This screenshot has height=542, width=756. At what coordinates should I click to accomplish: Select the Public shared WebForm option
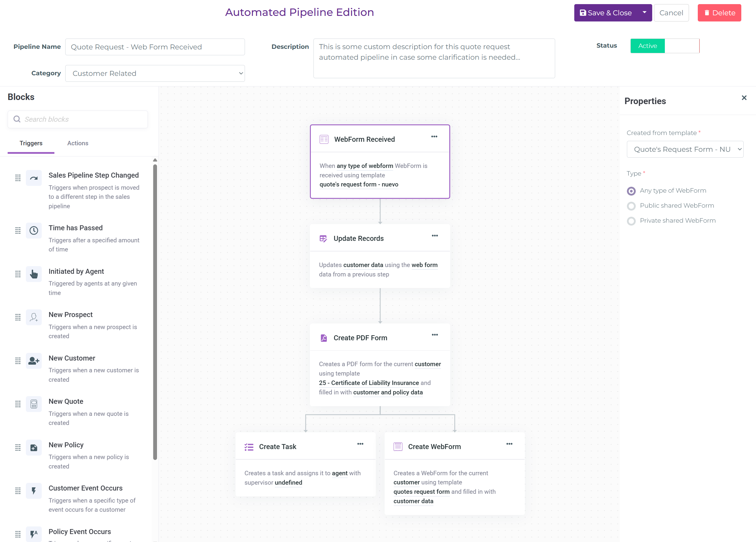pyautogui.click(x=631, y=206)
